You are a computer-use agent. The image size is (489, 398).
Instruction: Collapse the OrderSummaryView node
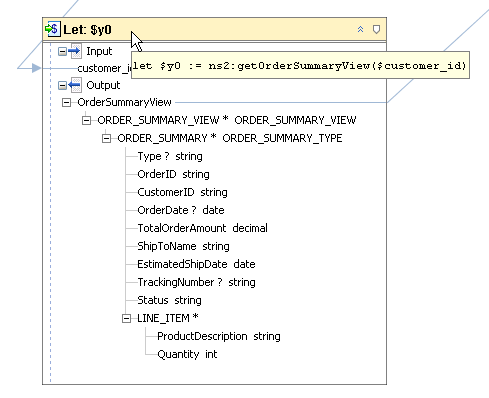point(67,103)
